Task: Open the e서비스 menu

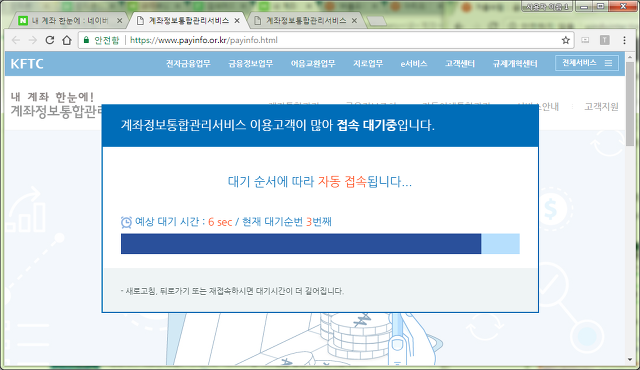Action: [x=414, y=64]
